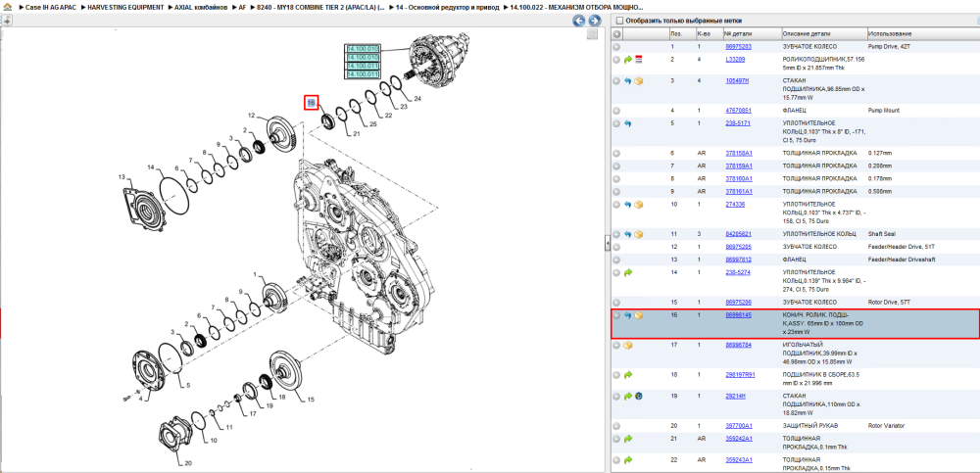This screenshot has width=980, height=473.
Task: Click the circle add icon in row 20
Action: 616,426
